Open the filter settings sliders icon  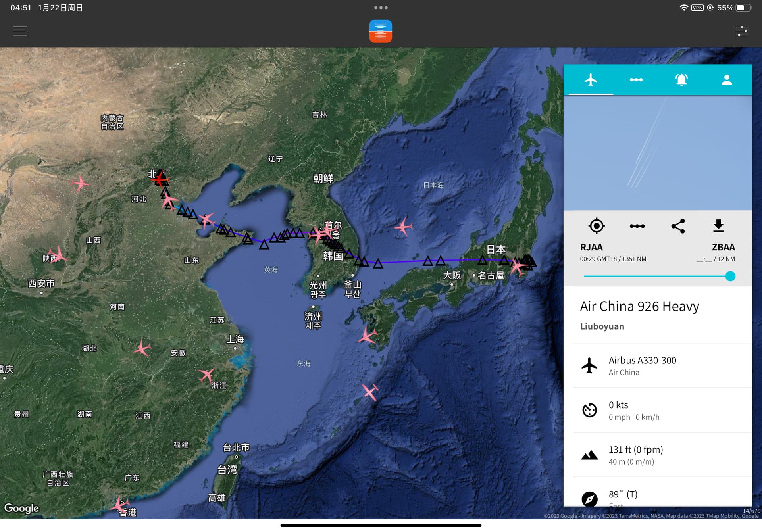[741, 31]
